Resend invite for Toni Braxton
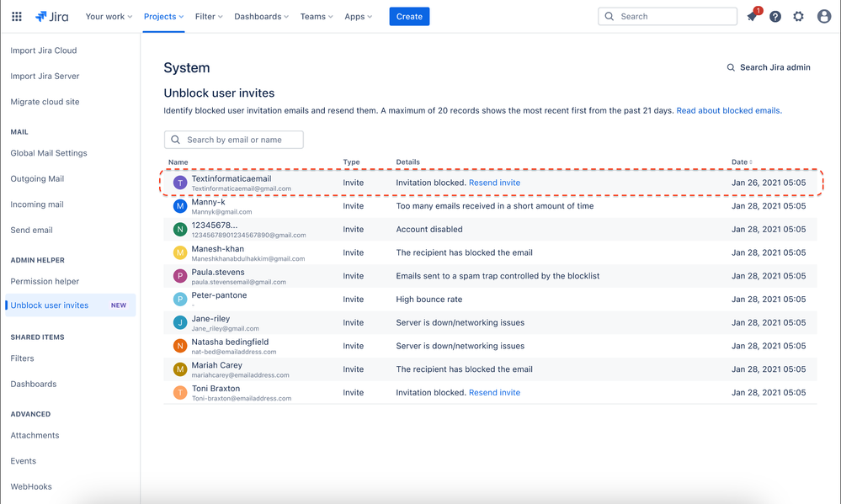 click(494, 392)
